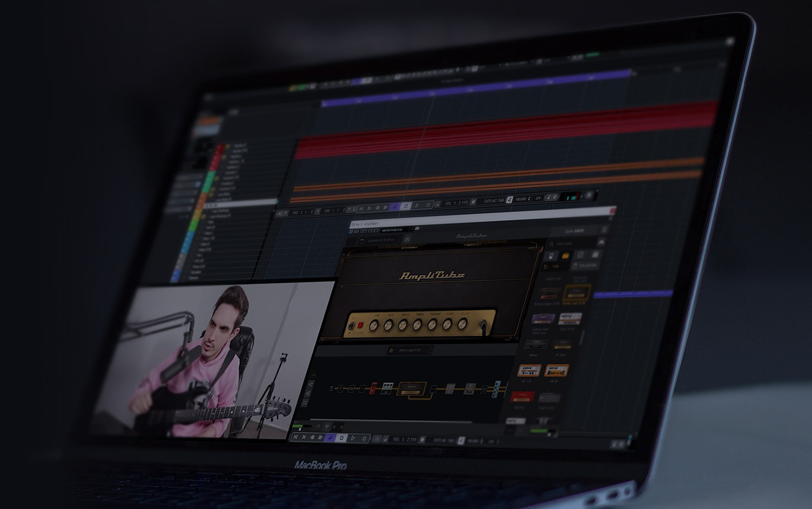Select the amp category icon in gear browser
The height and width of the screenshot is (509, 812).
565,256
